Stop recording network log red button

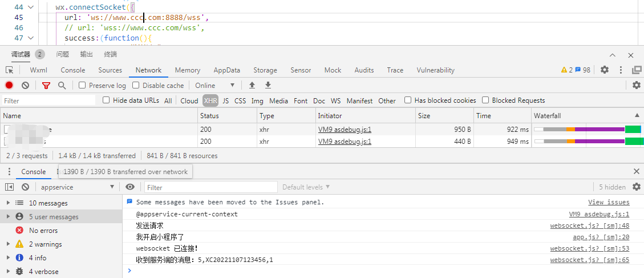pos(9,86)
